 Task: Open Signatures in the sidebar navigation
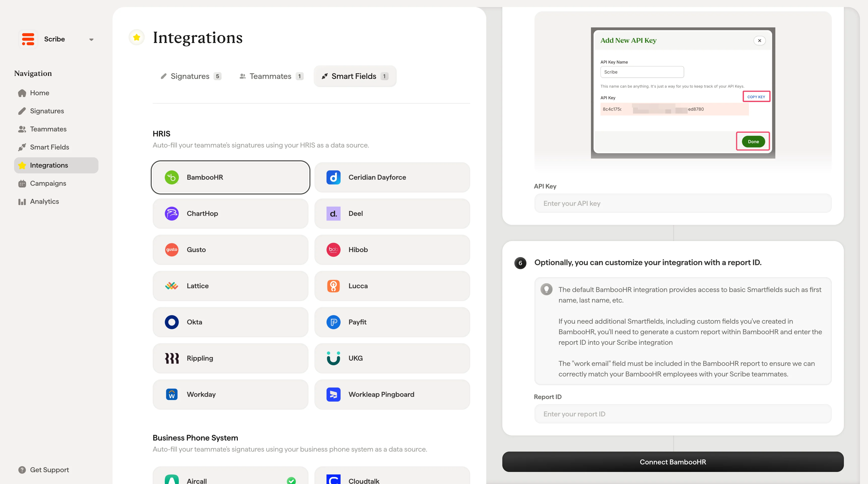click(56, 111)
